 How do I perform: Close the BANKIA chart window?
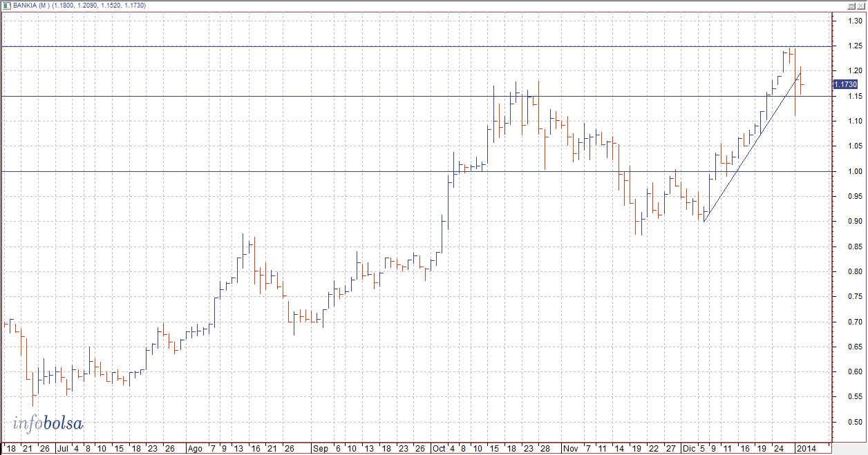(x=862, y=5)
